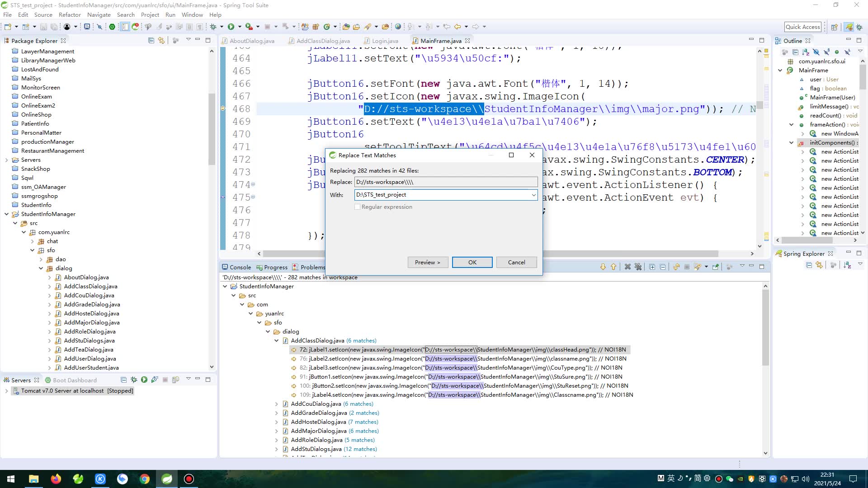Screen dimensions: 868x488
Task: Collapse MainFrame class in Outline
Action: (780, 70)
